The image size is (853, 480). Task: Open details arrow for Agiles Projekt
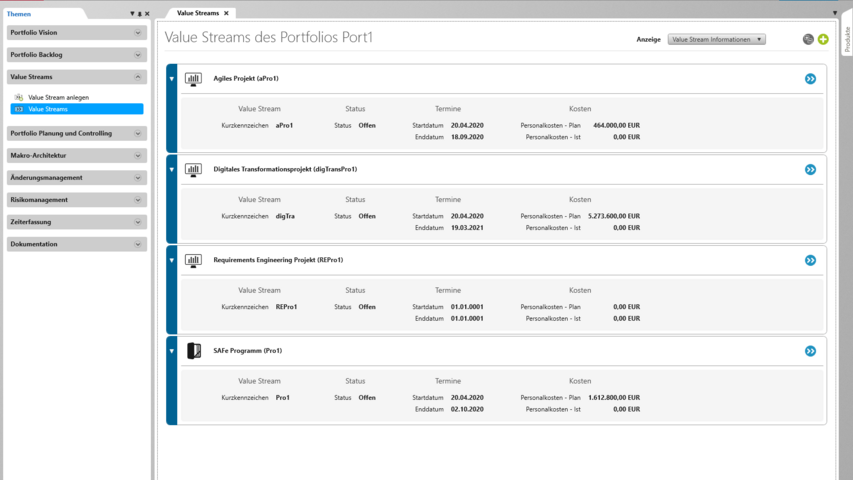coord(810,78)
